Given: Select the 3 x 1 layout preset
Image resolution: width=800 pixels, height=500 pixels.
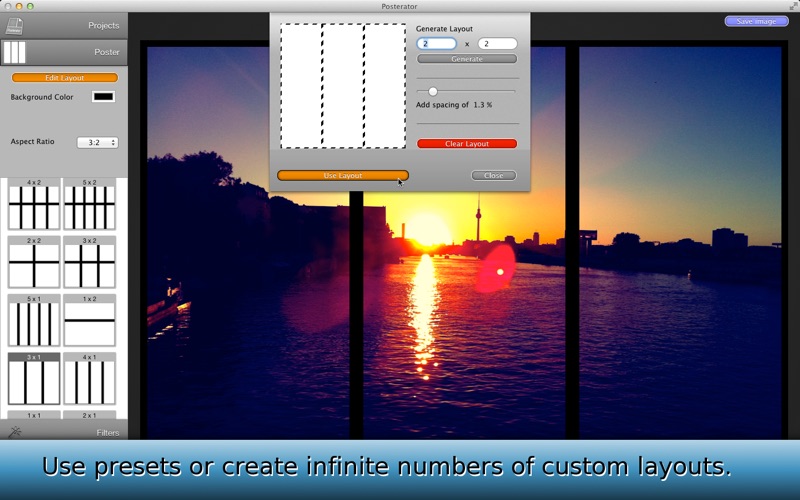Looking at the screenshot, I should coord(34,379).
